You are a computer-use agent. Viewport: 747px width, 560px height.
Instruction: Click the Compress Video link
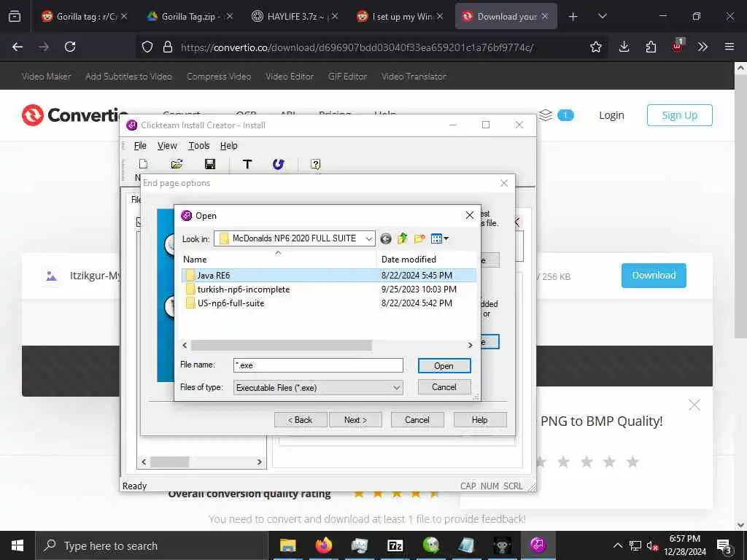click(x=219, y=76)
